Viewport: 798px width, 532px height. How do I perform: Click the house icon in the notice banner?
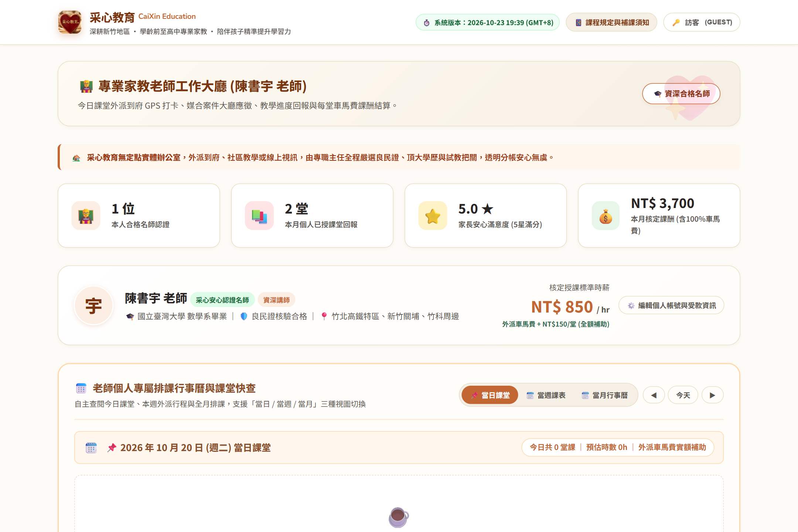76,158
